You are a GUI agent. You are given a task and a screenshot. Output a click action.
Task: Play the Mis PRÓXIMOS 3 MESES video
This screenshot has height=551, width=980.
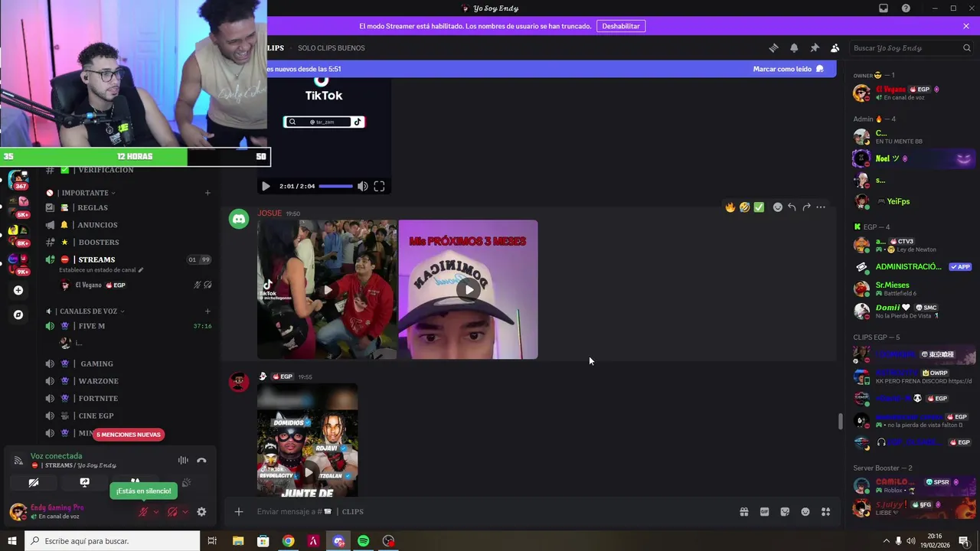[x=469, y=289]
